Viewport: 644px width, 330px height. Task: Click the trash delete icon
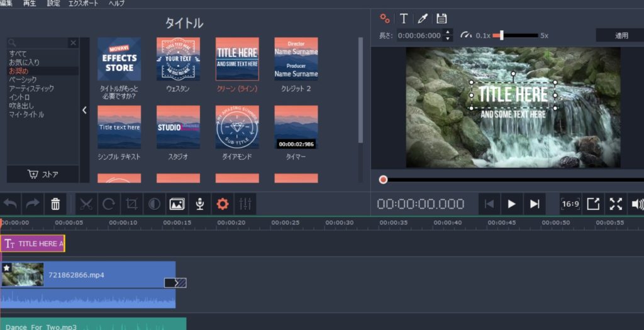pyautogui.click(x=55, y=204)
